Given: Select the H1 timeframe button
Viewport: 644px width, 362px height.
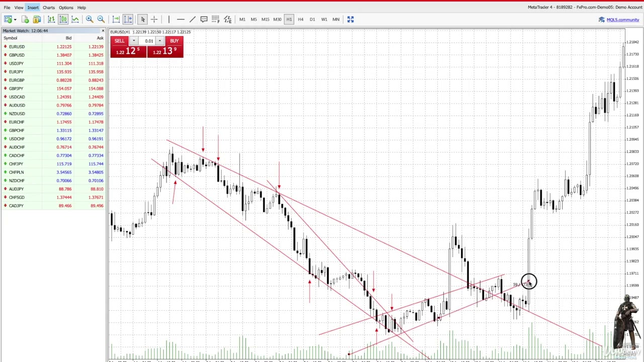Looking at the screenshot, I should [289, 19].
